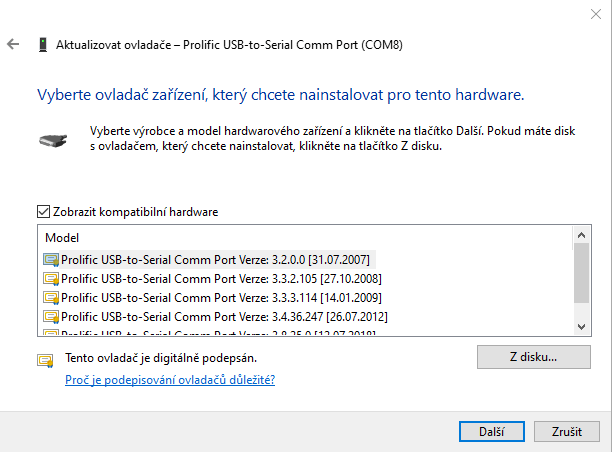Click the hardware cable icon next to instructions
Image resolution: width=612 pixels, height=452 pixels.
pos(56,139)
